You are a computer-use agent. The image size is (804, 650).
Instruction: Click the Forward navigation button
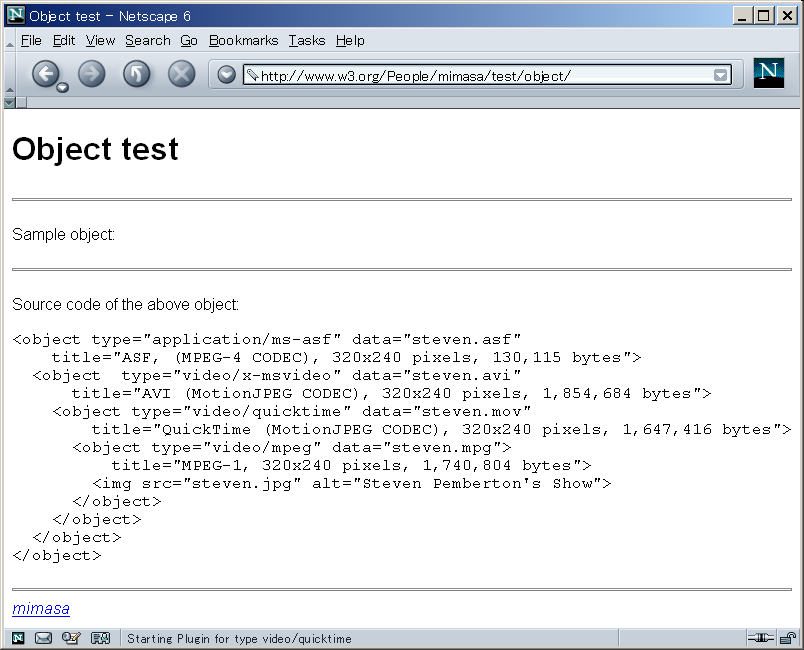[x=91, y=74]
